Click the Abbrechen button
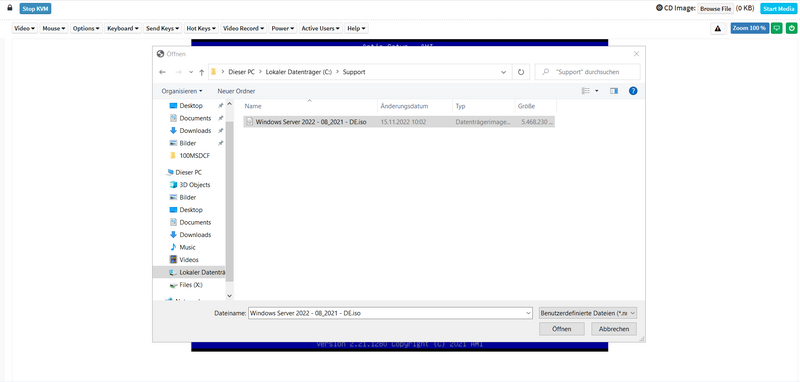The height and width of the screenshot is (382, 800). [x=614, y=329]
